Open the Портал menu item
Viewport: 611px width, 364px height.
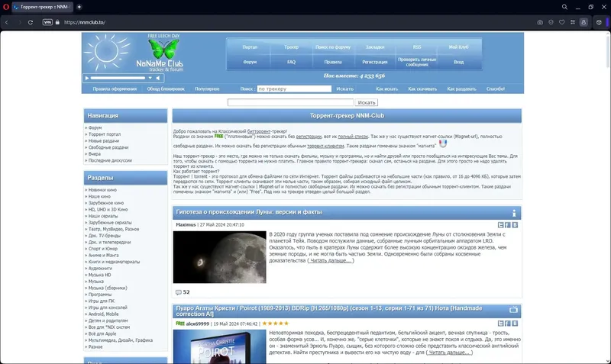[250, 47]
